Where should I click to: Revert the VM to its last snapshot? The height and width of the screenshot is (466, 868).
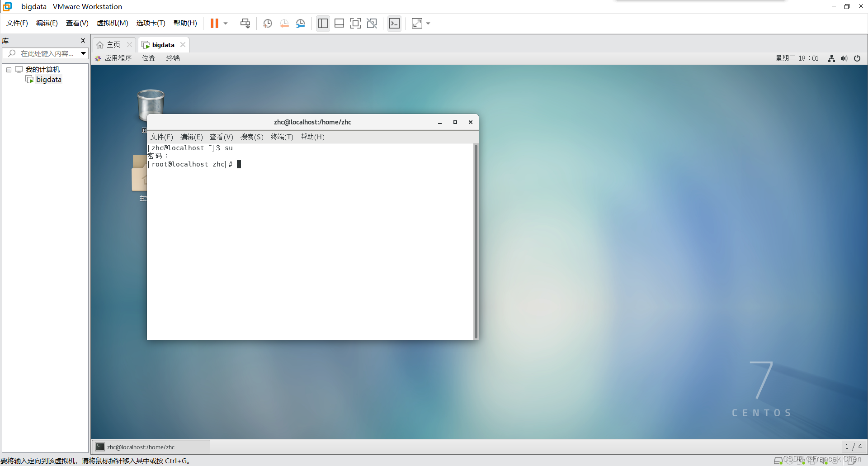pyautogui.click(x=284, y=23)
